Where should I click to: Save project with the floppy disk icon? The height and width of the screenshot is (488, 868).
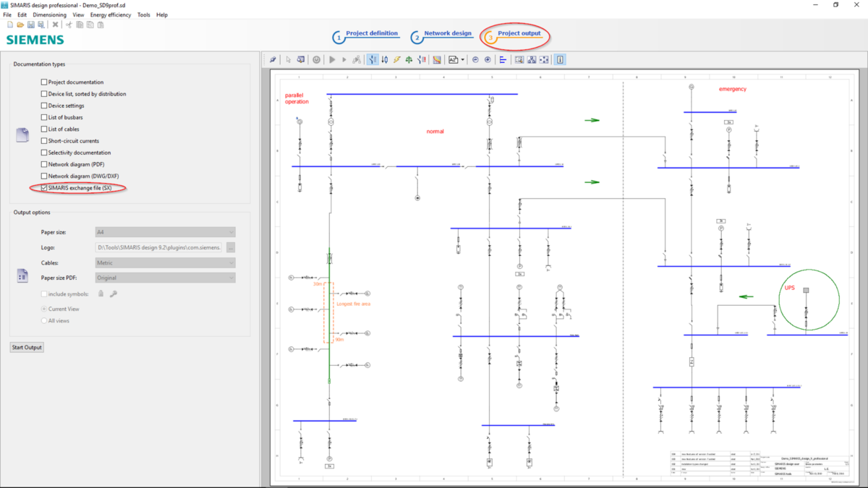coord(31,25)
